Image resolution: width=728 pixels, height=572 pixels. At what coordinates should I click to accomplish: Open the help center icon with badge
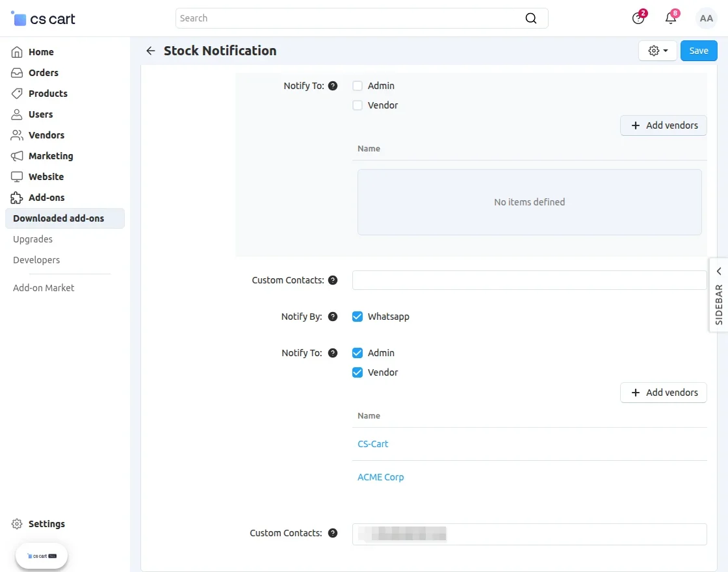point(638,18)
